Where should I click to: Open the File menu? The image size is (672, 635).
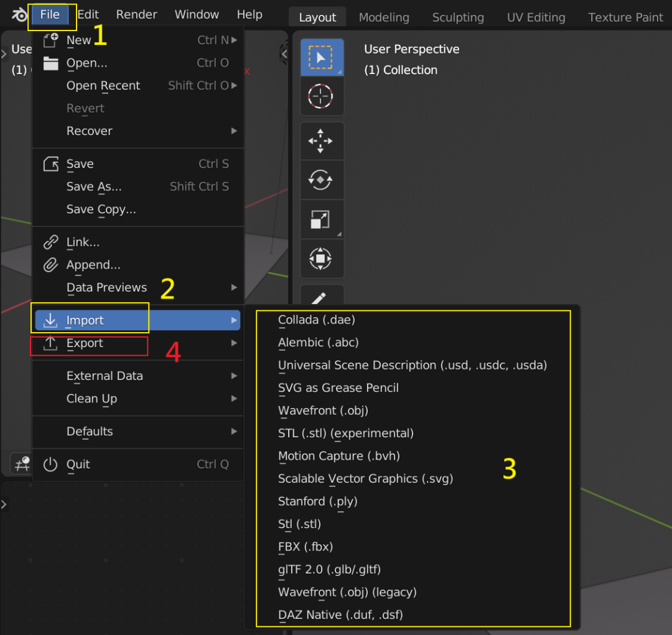click(x=50, y=14)
